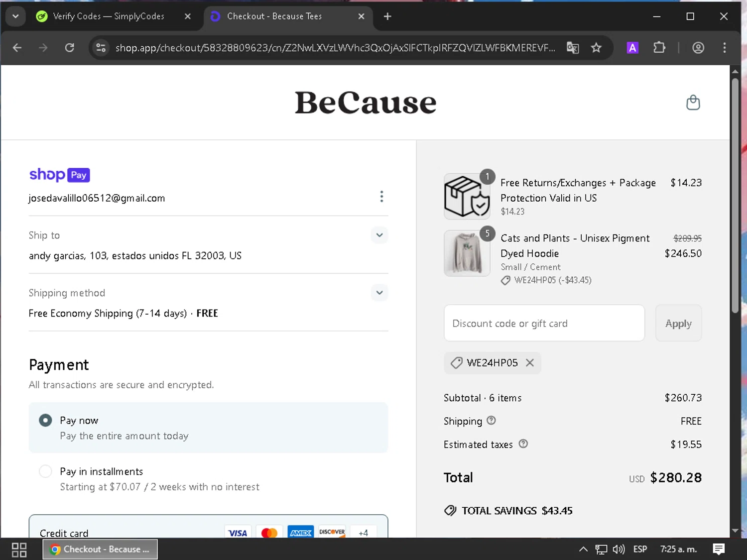The height and width of the screenshot is (560, 747).
Task: Open the Extensions puzzle icon
Action: point(659,48)
